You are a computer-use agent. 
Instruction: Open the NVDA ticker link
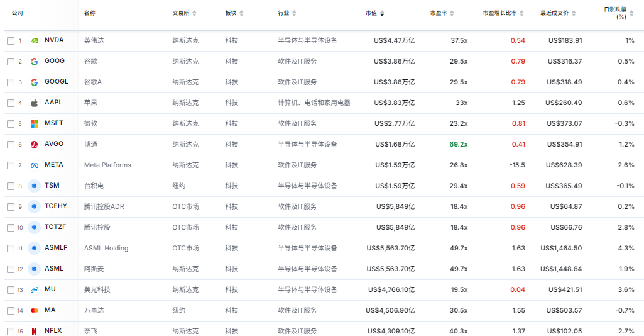click(54, 40)
